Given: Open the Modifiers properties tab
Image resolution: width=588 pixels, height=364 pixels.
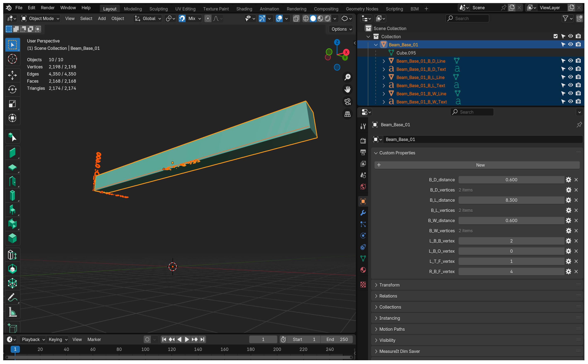Looking at the screenshot, I should (363, 213).
